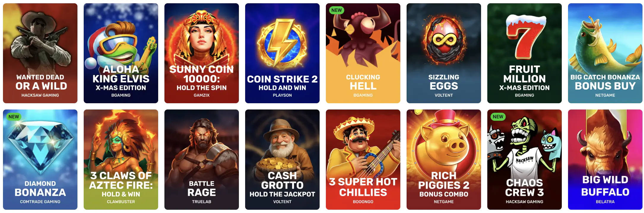Open the Wanted Dead or a Wild game
This screenshot has height=213, width=644.
coord(40,53)
